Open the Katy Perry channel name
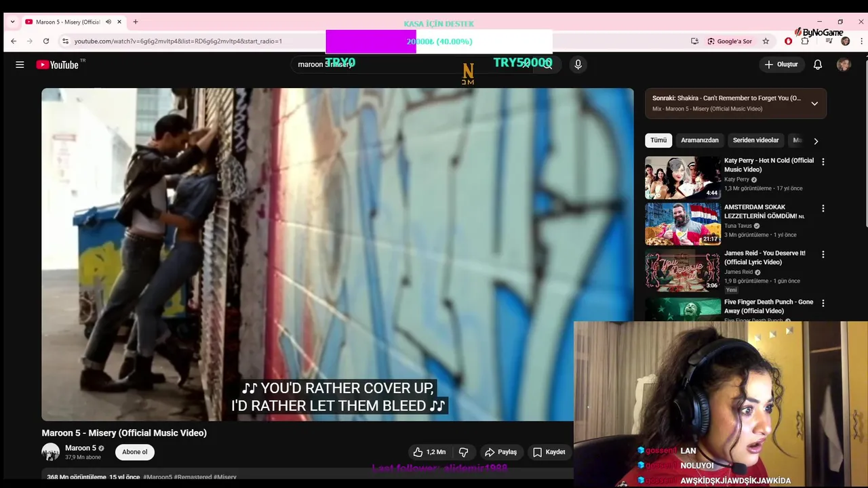This screenshot has width=868, height=488. point(736,180)
